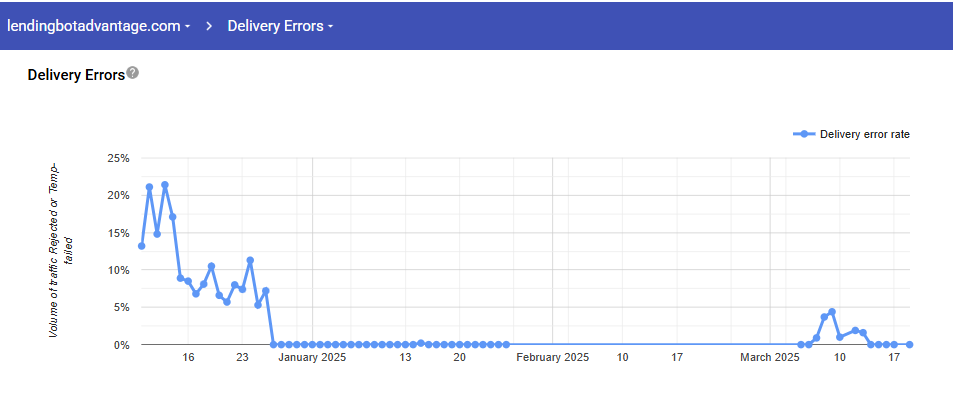Viewport: 953px width, 398px height.
Task: Click the Delivery Errors heading text
Action: 76,75
